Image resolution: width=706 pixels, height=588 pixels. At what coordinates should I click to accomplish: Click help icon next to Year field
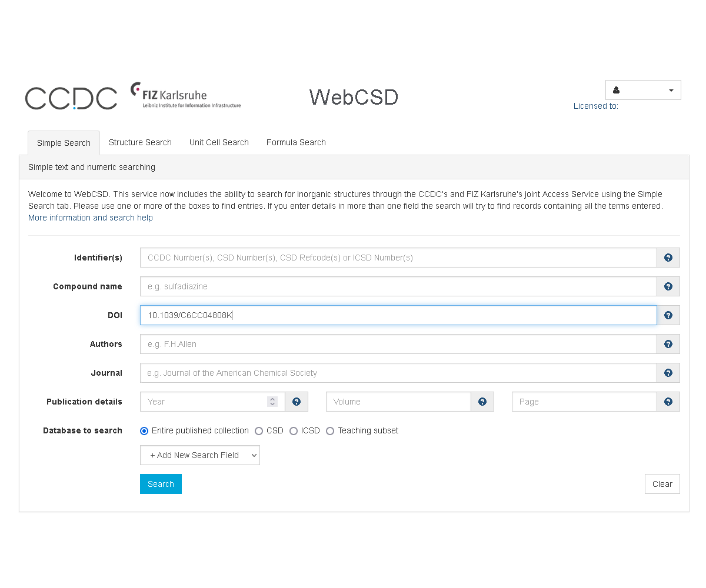tap(297, 402)
